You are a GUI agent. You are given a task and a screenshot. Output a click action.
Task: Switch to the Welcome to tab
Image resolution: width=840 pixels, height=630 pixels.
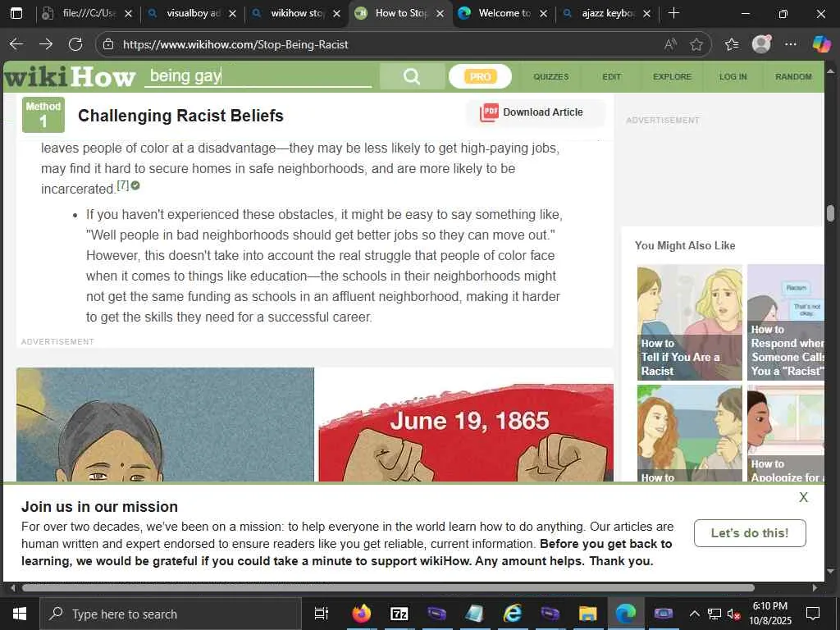coord(504,13)
